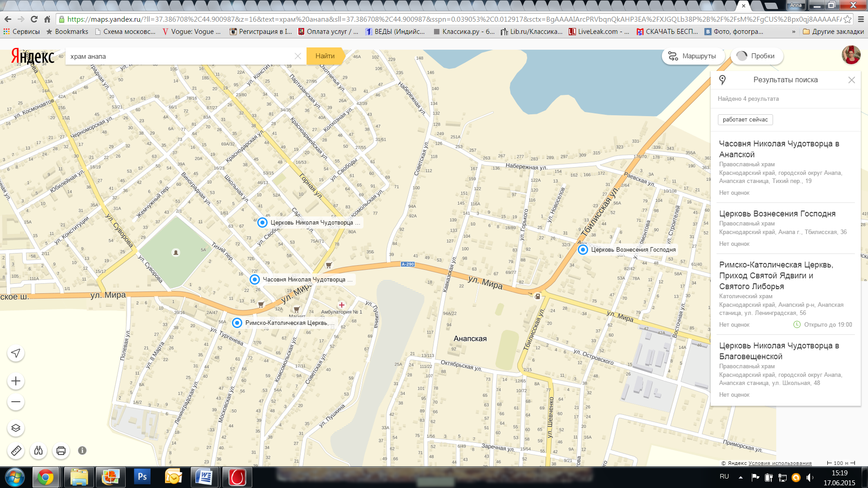
Task: Open map layers selector
Action: click(x=16, y=428)
